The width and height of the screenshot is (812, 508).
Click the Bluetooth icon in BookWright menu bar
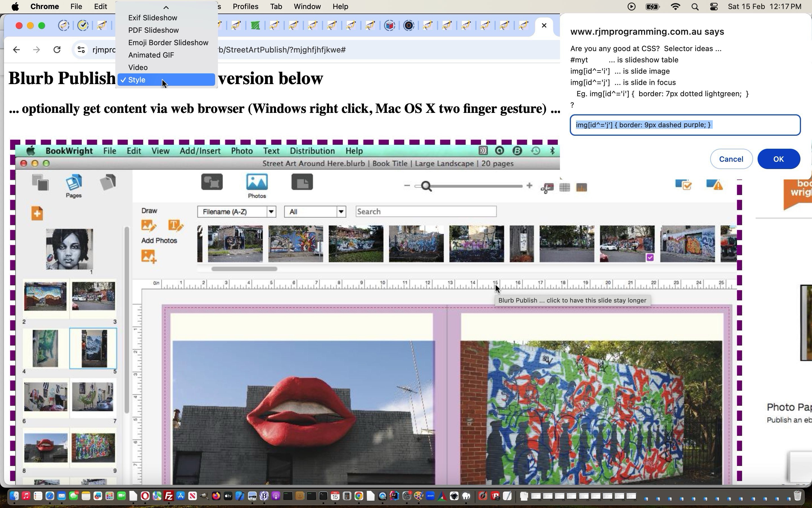click(552, 150)
